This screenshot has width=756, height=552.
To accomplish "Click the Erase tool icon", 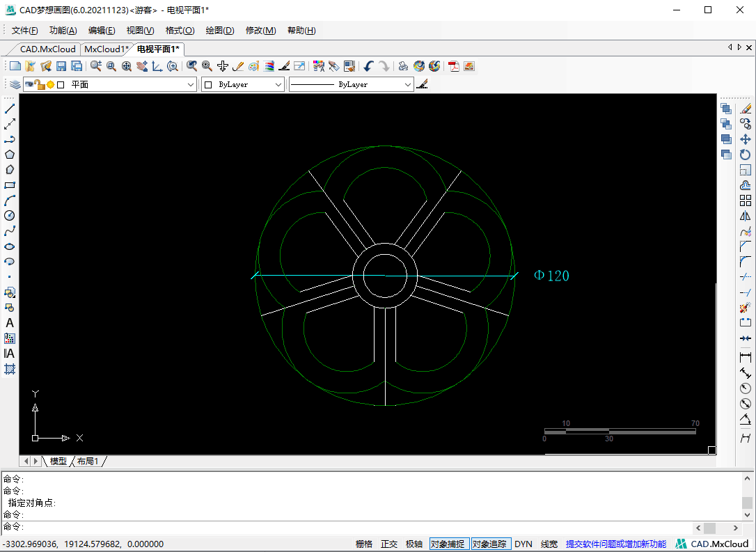I will pos(746,109).
